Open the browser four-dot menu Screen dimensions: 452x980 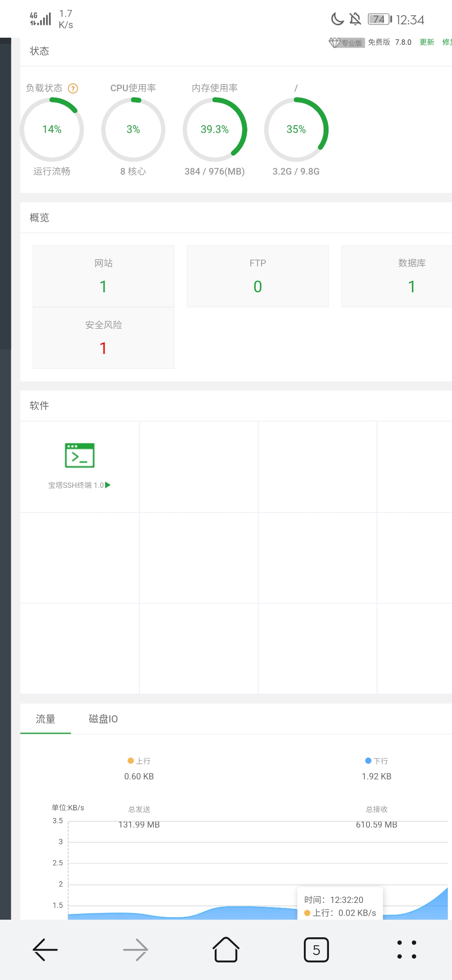[407, 949]
